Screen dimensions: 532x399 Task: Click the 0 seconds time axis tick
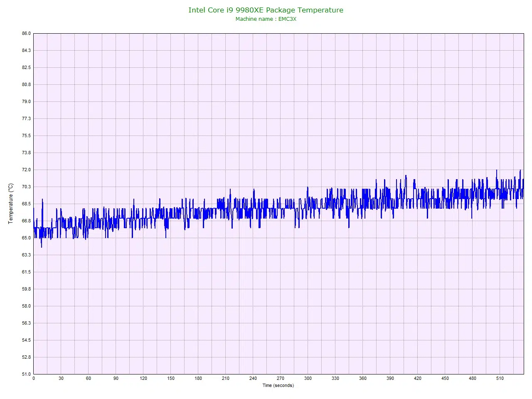pyautogui.click(x=34, y=379)
